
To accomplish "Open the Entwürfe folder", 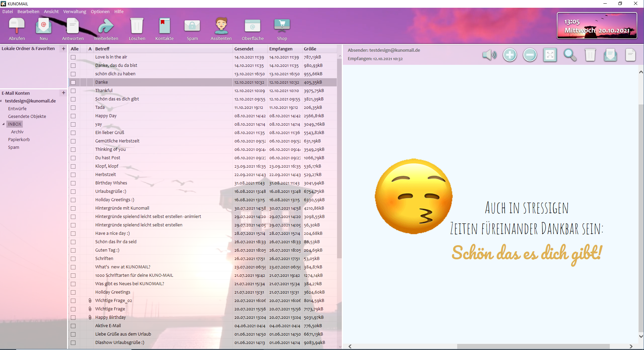I will coord(17,108).
